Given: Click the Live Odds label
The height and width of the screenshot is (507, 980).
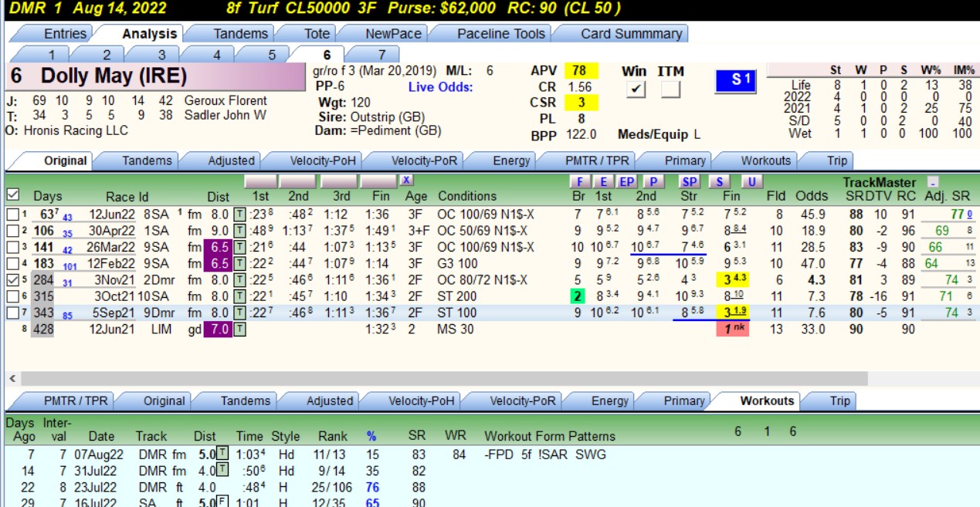Looking at the screenshot, I should (x=441, y=87).
